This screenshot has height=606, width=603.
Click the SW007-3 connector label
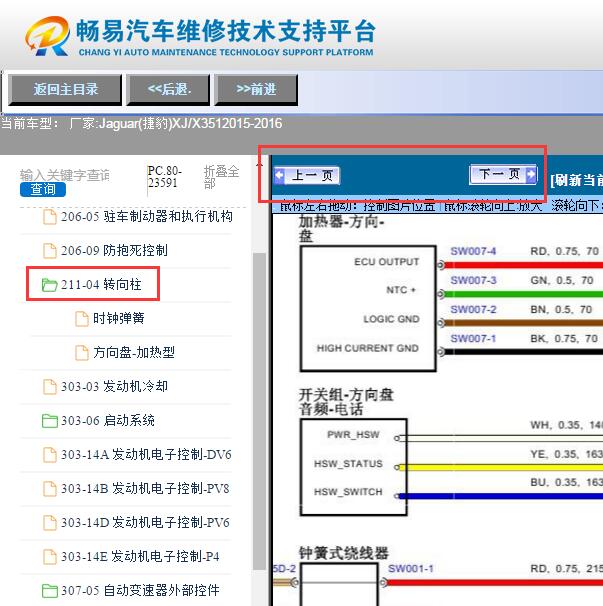(473, 280)
